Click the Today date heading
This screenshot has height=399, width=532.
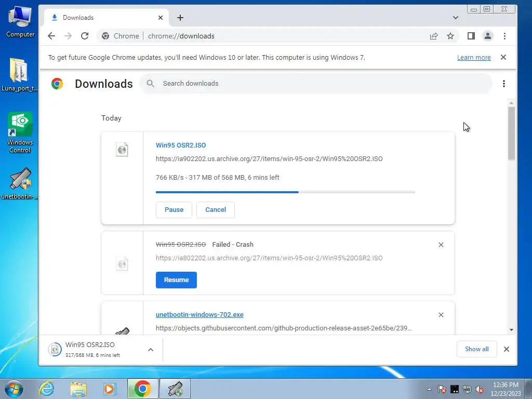pos(111,118)
